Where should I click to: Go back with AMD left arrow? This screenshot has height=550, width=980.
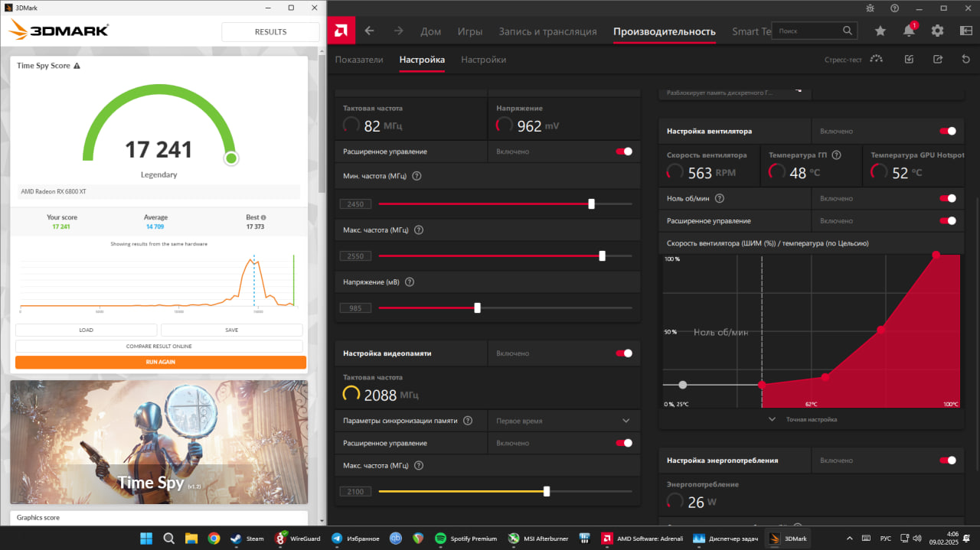369,31
